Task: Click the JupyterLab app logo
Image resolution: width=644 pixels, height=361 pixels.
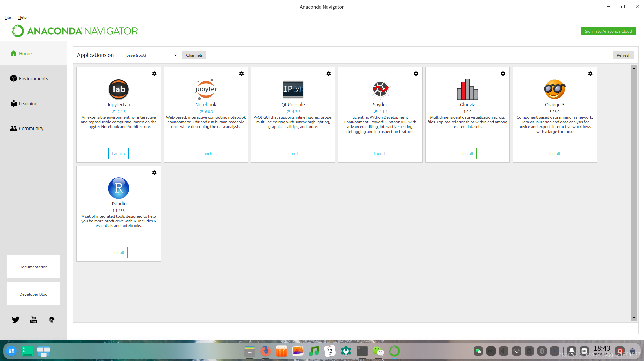Action: tap(119, 89)
